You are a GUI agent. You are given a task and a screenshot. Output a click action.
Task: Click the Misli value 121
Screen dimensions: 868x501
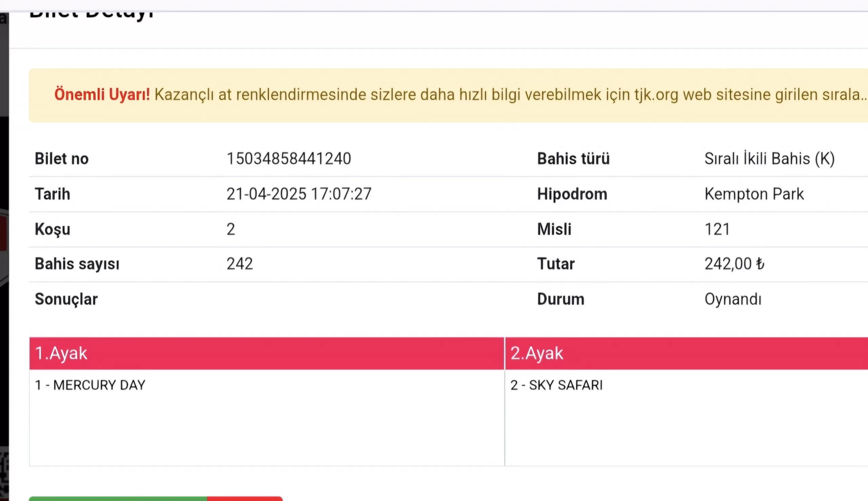(x=717, y=229)
